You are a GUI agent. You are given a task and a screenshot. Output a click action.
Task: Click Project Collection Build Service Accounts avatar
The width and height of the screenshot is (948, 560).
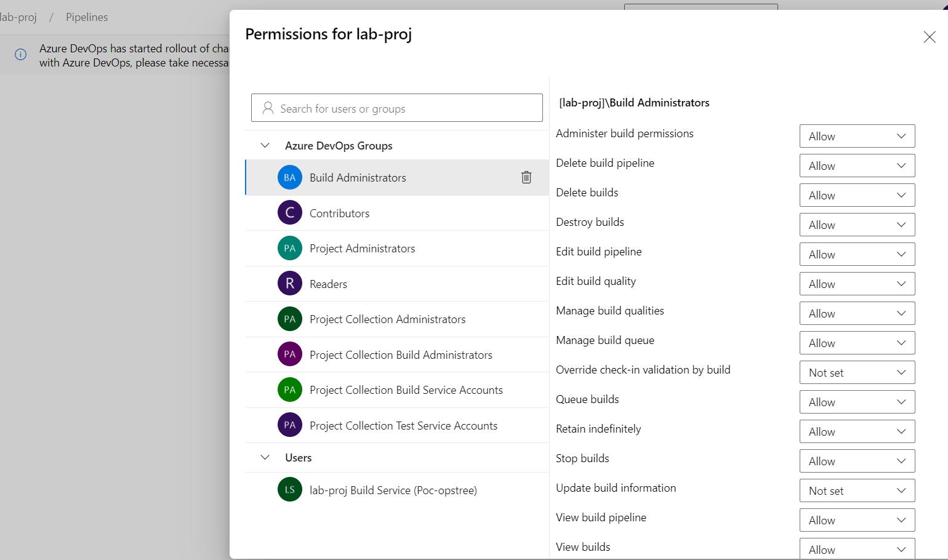click(x=290, y=390)
